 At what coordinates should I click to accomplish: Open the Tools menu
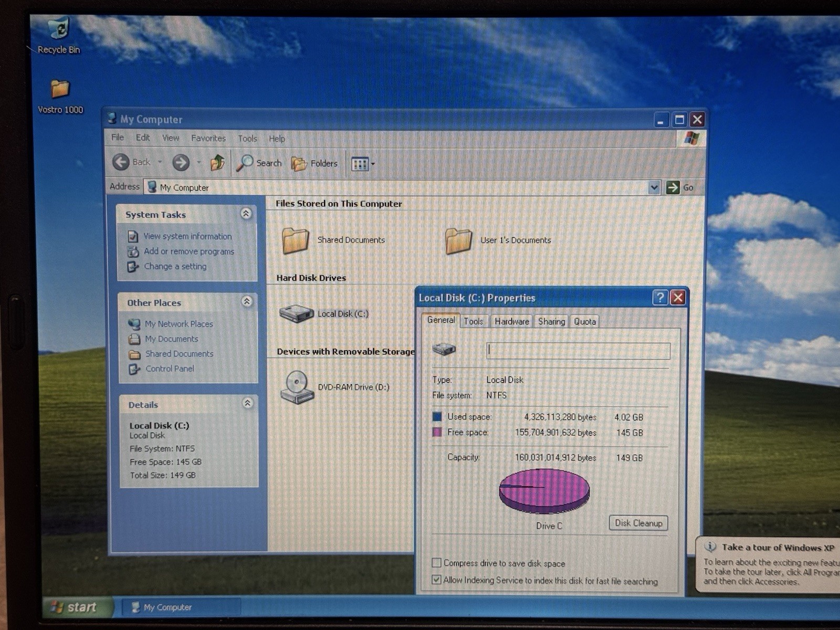[x=247, y=139]
